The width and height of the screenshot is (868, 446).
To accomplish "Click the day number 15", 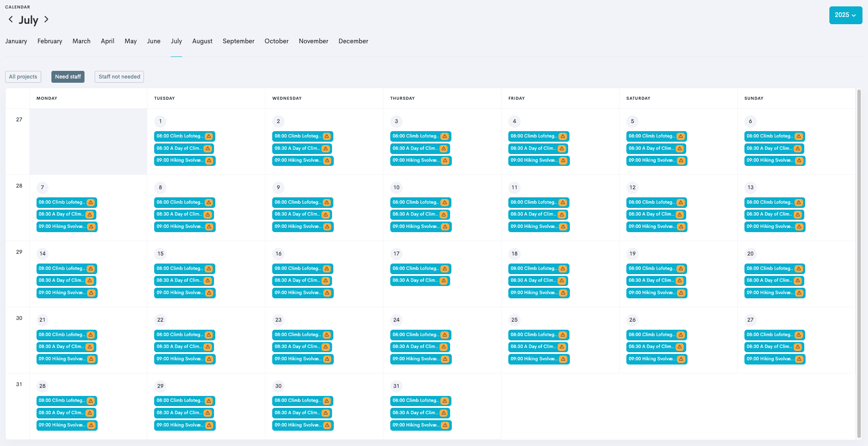I will (161, 254).
